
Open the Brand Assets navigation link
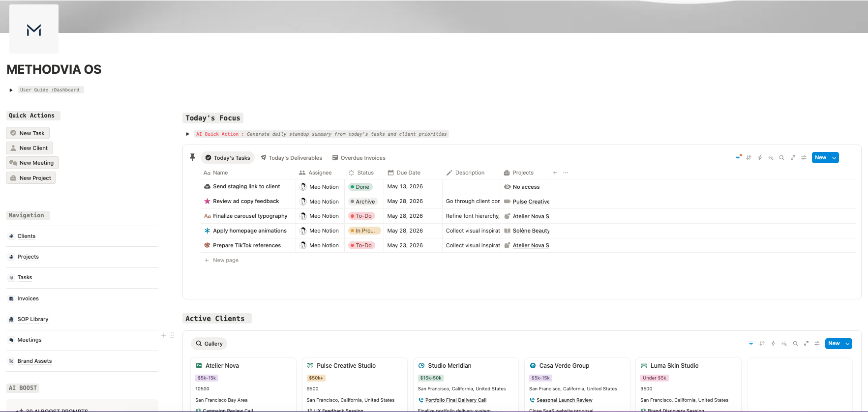click(x=34, y=361)
